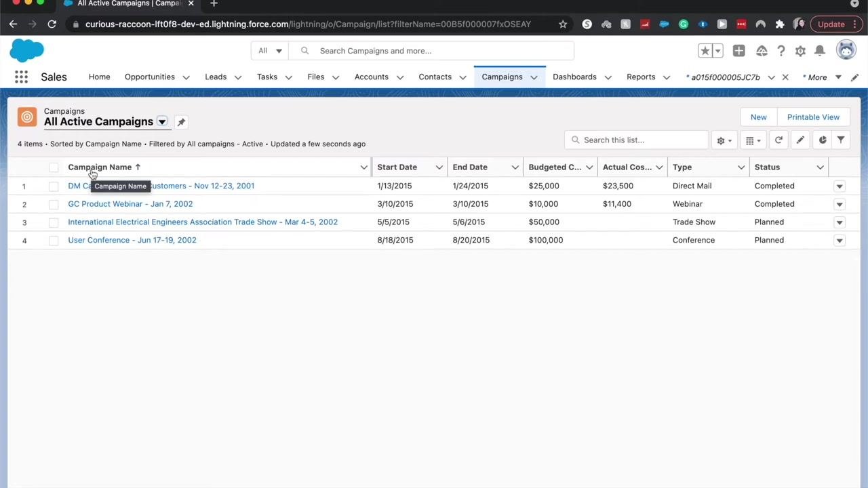This screenshot has width=868, height=488.
Task: Expand the Opportunities tab chevron menu
Action: pos(186,77)
